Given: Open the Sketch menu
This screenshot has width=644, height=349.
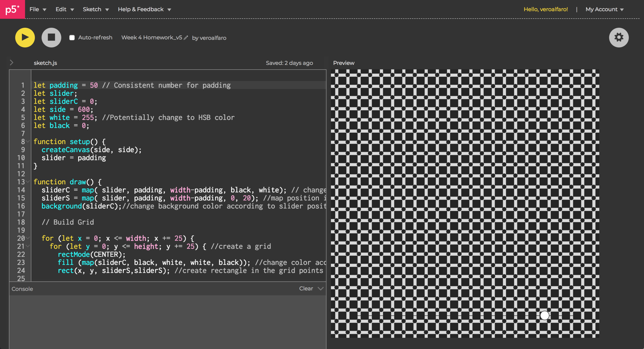Looking at the screenshot, I should [96, 9].
